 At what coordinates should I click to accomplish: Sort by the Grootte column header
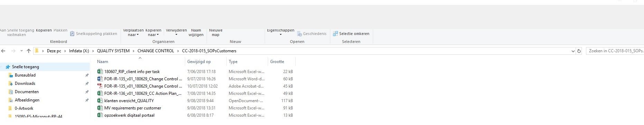[282, 62]
